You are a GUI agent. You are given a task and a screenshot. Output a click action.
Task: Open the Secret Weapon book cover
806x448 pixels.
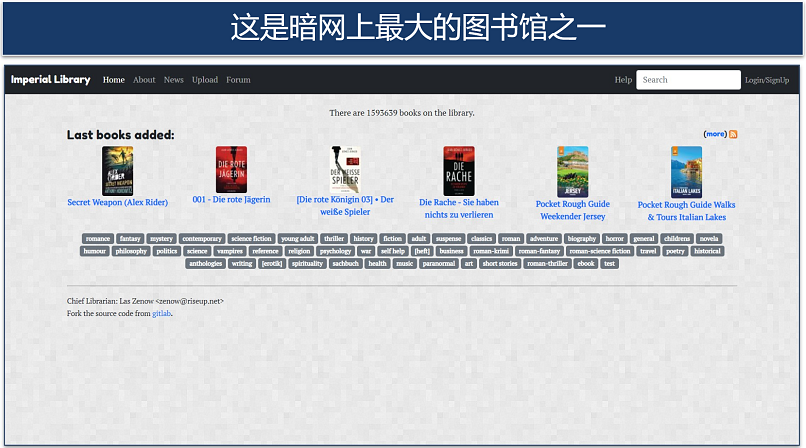(117, 171)
